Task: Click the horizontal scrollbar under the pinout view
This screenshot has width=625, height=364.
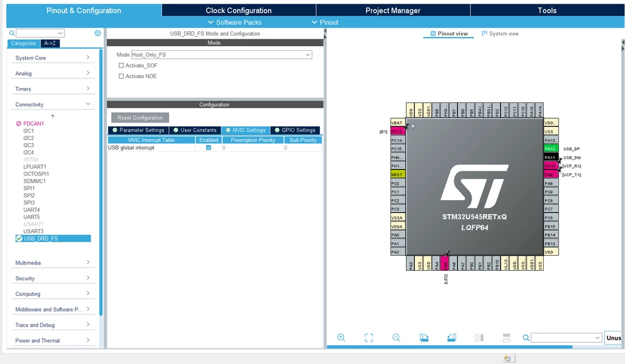Action: click(450, 347)
